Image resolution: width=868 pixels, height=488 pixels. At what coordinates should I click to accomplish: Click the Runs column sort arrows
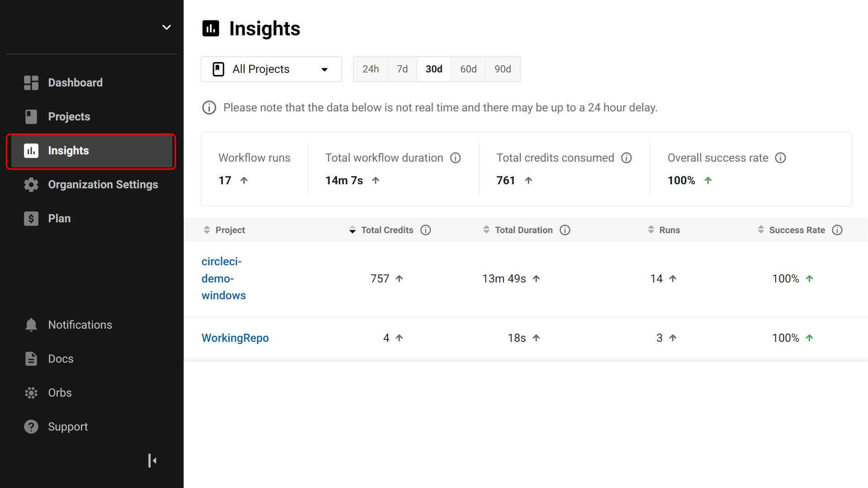coord(651,230)
